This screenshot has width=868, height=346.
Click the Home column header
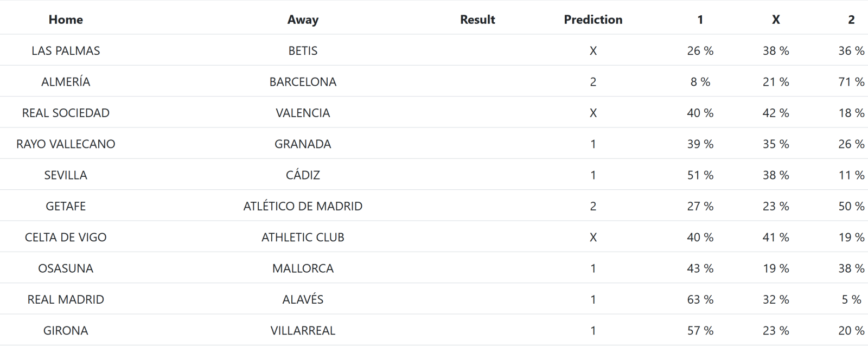(66, 20)
